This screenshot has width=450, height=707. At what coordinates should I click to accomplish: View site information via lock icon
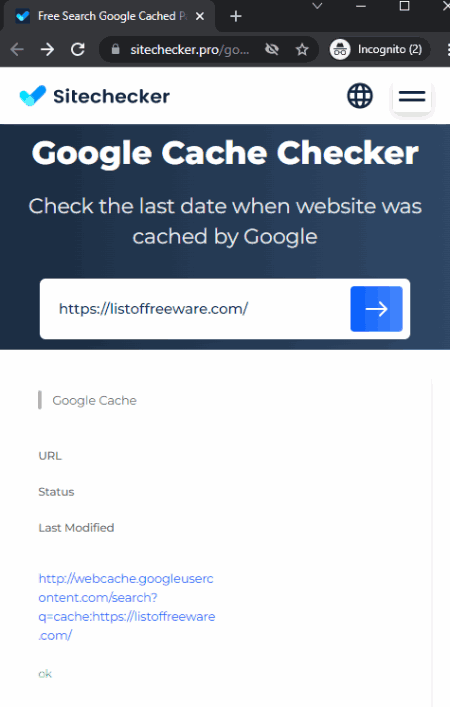point(115,49)
